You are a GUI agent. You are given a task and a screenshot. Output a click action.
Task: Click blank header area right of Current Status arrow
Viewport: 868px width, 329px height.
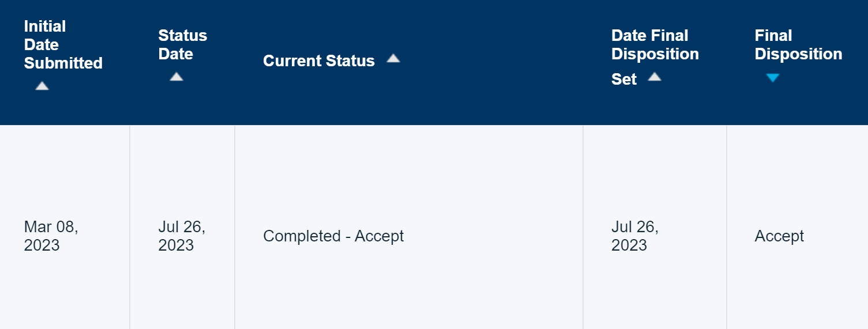pyautogui.click(x=491, y=61)
